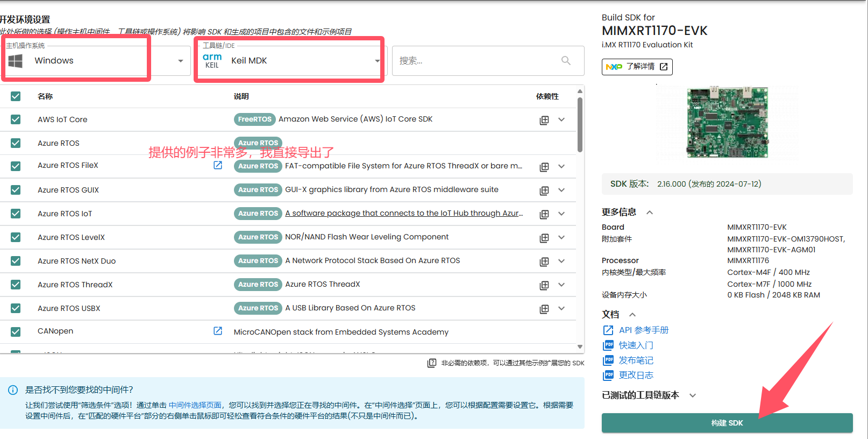Expand the 已测试的工具链版本 section

click(x=693, y=395)
